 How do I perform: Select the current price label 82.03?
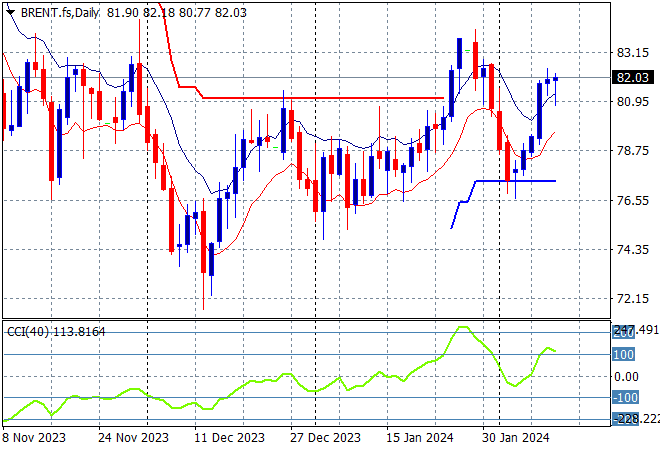coord(633,77)
